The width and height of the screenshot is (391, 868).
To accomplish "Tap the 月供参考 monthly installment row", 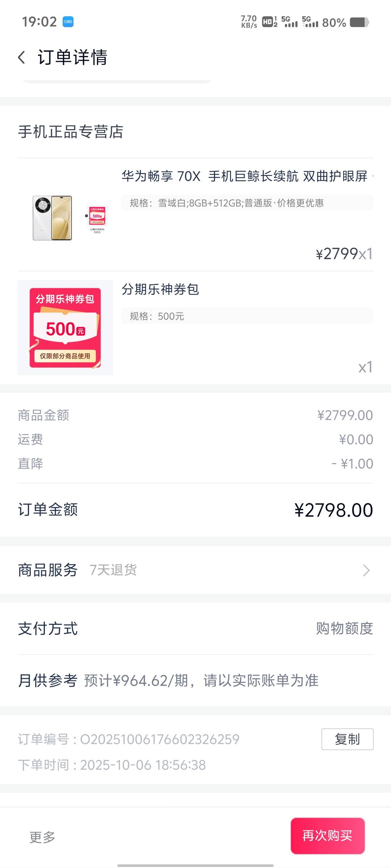I will (x=168, y=681).
